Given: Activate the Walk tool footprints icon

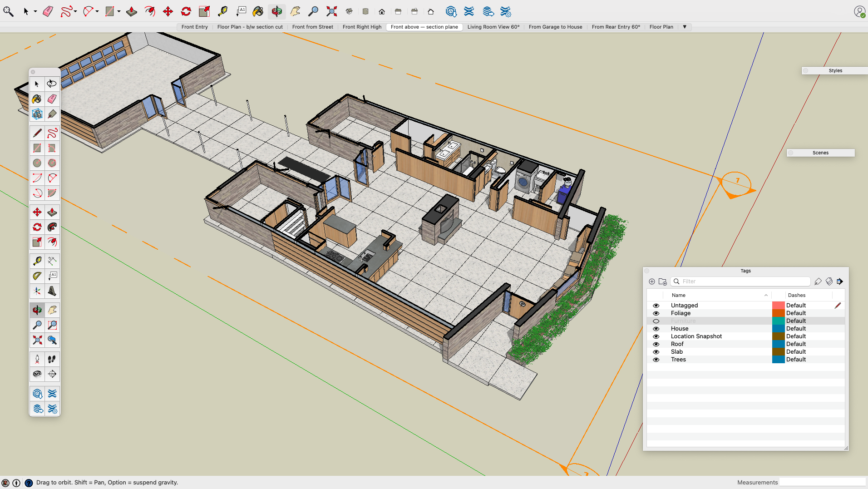Looking at the screenshot, I should coord(52,359).
